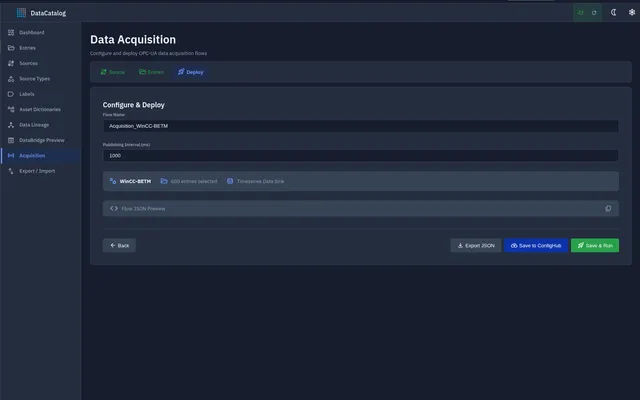Screen dimensions: 640x400
Task: Click the Data Lineage sidebar icon
Action: (11, 125)
